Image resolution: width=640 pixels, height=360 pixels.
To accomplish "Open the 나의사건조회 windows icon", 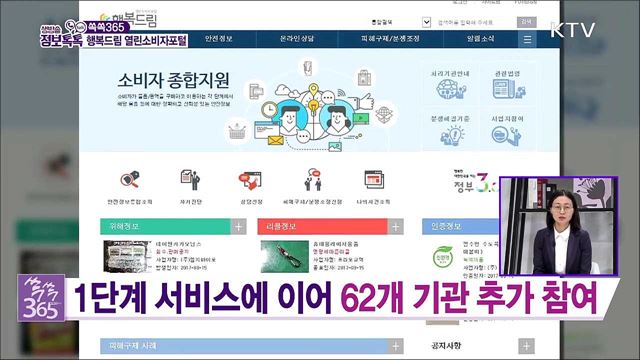I will (373, 180).
